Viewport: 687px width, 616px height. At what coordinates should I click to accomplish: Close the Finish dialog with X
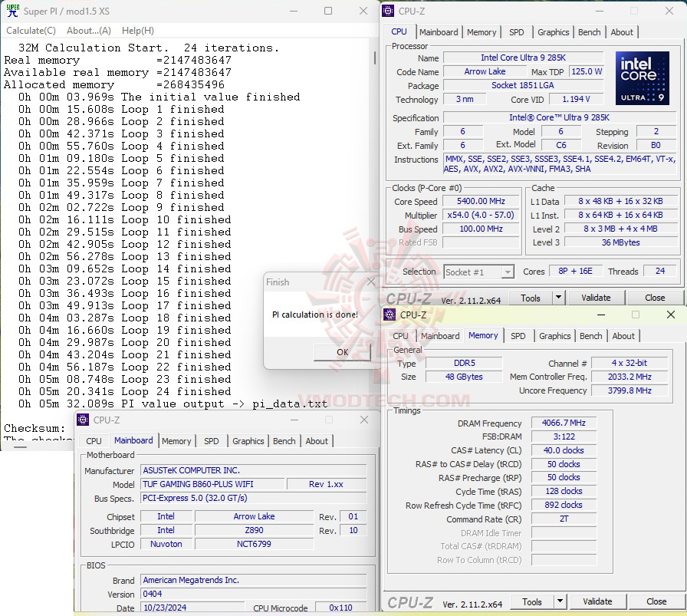(370, 282)
